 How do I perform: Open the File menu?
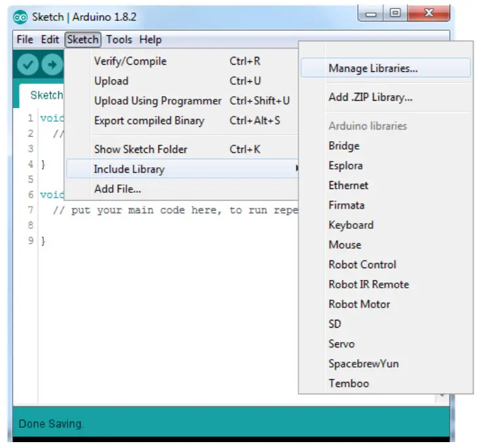click(x=25, y=40)
